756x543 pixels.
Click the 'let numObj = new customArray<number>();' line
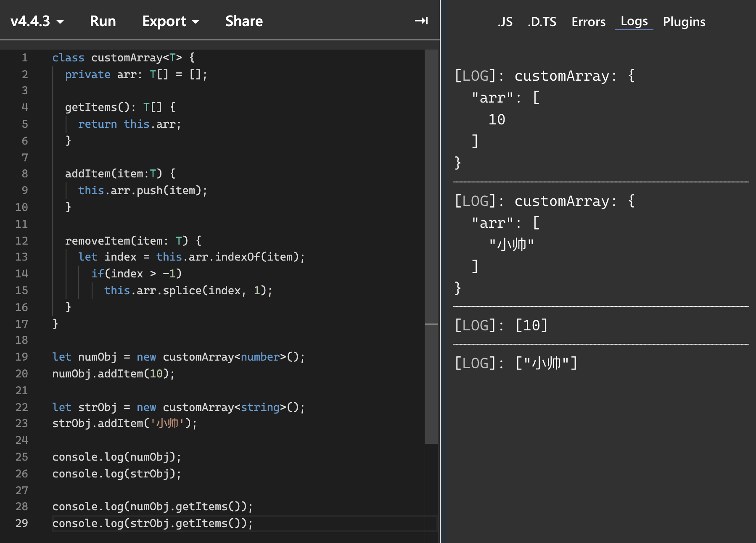(x=179, y=357)
